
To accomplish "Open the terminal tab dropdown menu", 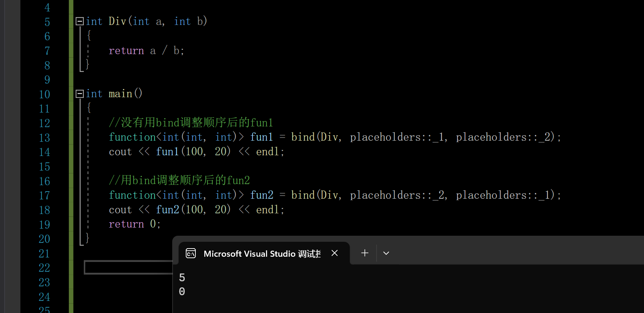I will [x=386, y=253].
